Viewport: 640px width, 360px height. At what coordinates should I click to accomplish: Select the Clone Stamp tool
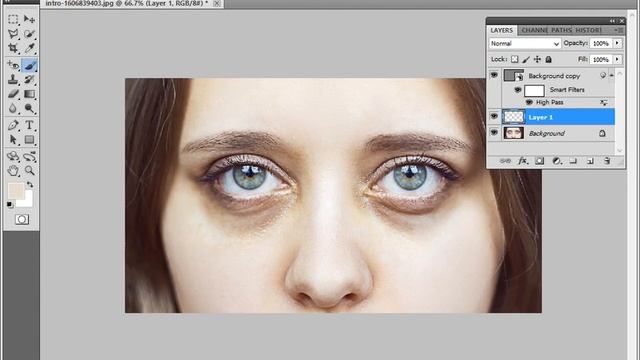[x=13, y=80]
